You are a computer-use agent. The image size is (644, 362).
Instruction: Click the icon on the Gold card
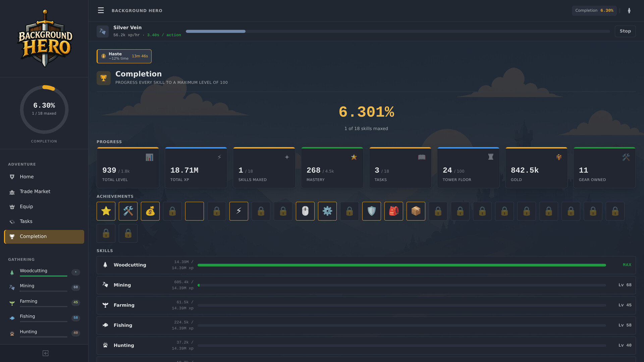[x=559, y=157]
